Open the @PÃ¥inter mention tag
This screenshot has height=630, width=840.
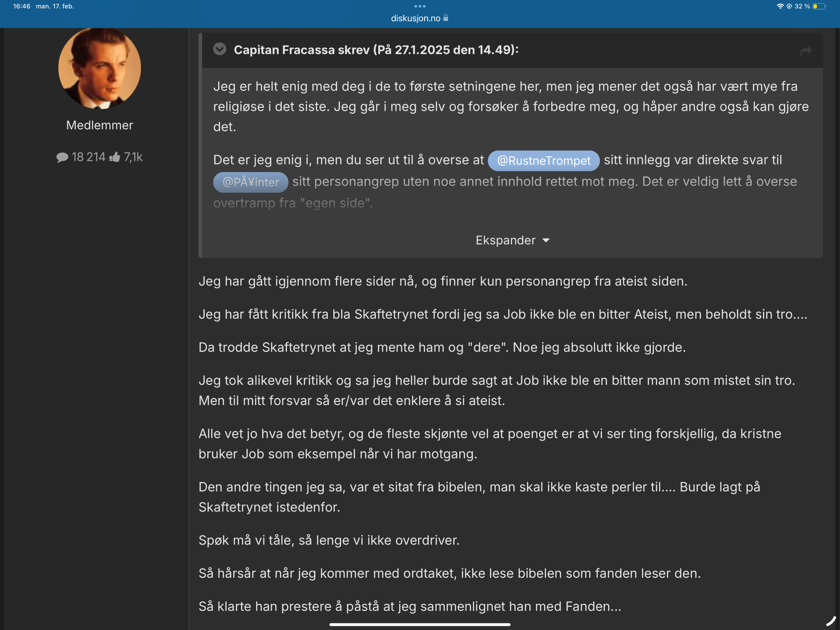[x=251, y=182]
